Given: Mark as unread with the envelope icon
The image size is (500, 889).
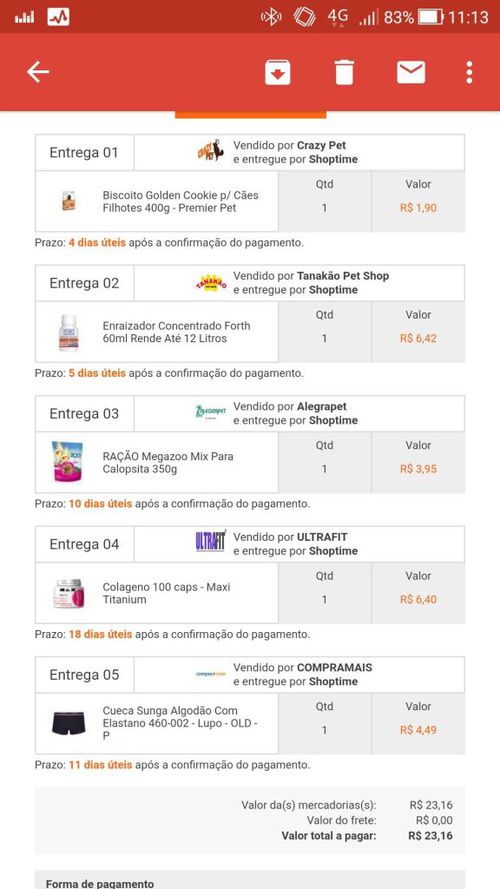Looking at the screenshot, I should point(411,73).
